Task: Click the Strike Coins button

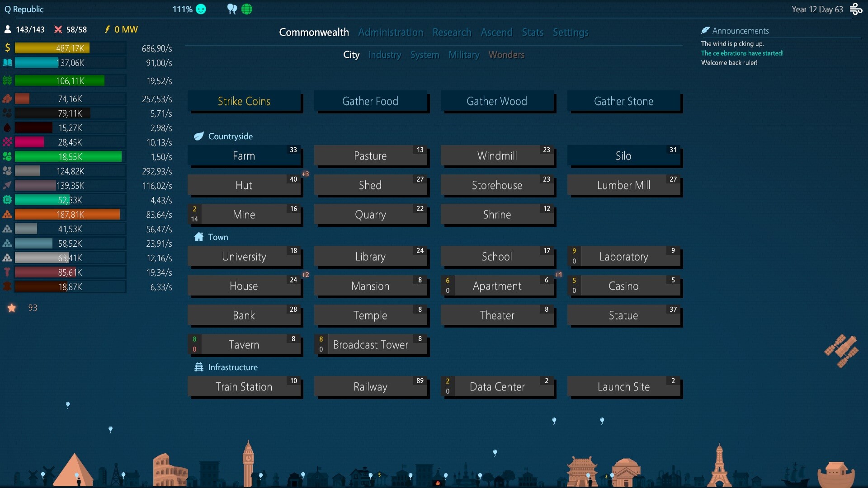Action: pos(245,101)
